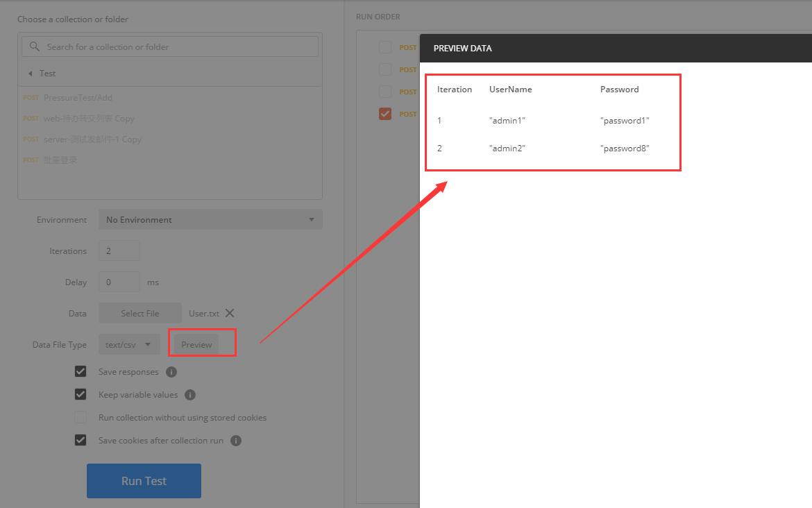Open info icon beside Save responses
The width and height of the screenshot is (812, 508).
(x=171, y=372)
